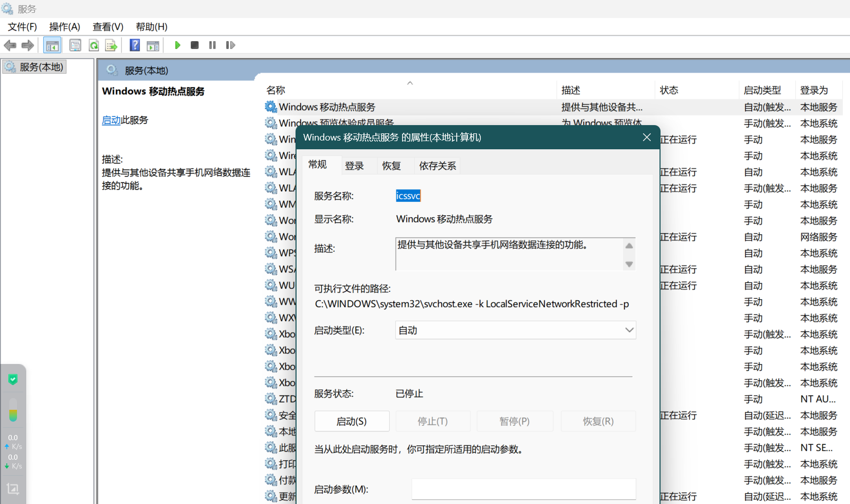Click the description box scroll down arrow
The image size is (850, 504).
pyautogui.click(x=629, y=264)
